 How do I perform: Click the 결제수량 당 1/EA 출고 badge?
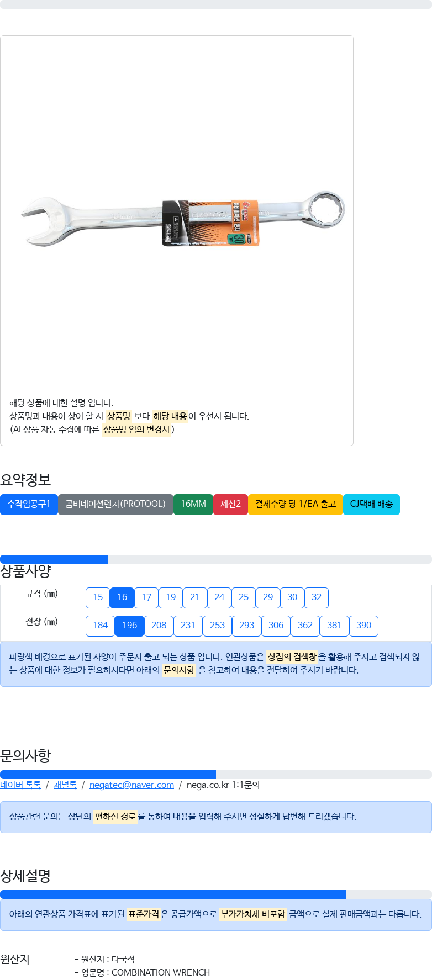[296, 504]
